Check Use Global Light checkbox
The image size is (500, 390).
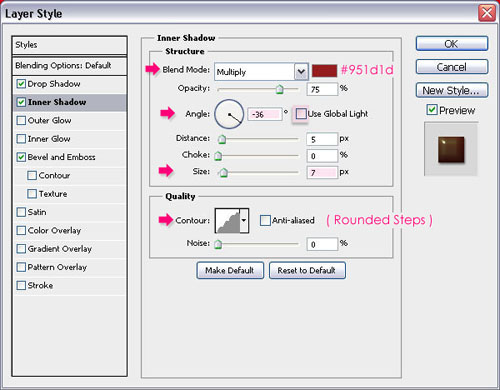[x=301, y=114]
